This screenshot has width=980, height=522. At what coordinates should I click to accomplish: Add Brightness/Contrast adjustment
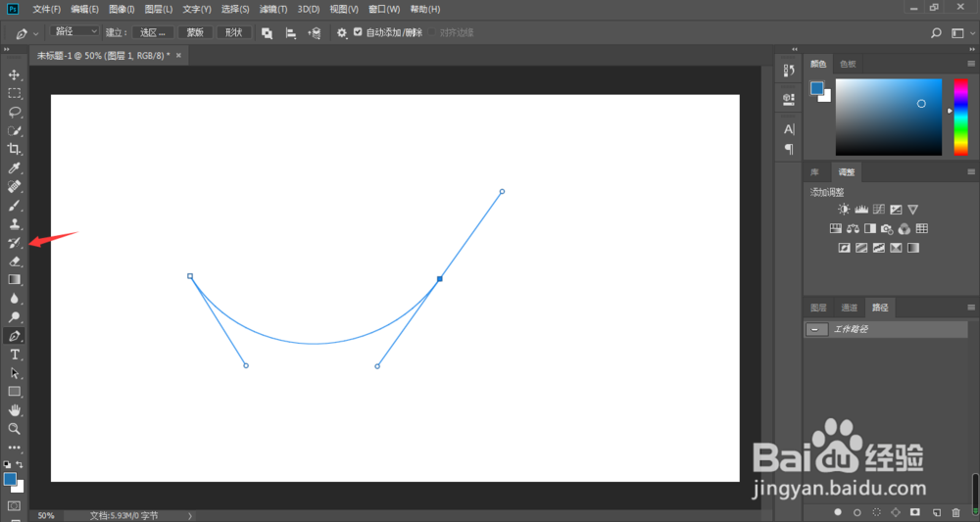point(844,210)
